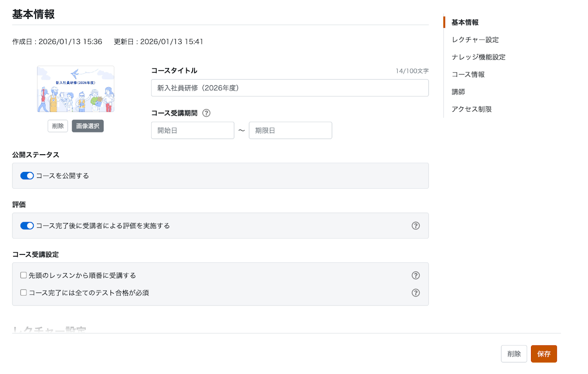Open help icon for 全てのテスト合格が必須
Viewport: 588px width, 374px height.
(x=415, y=293)
